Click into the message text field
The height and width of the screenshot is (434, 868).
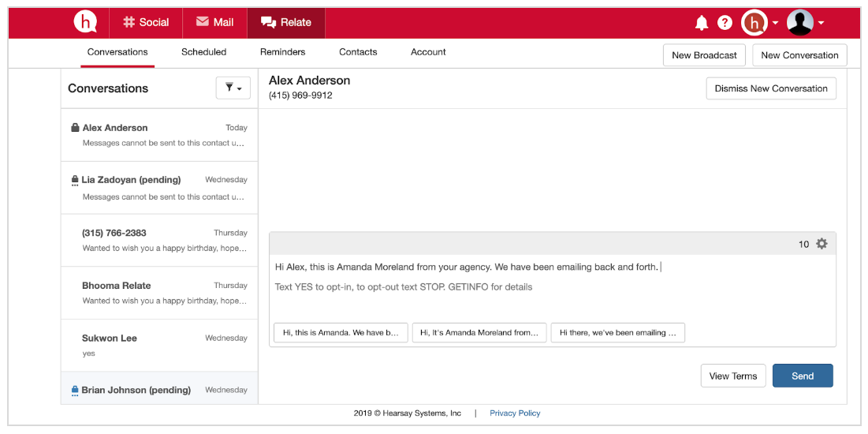point(553,287)
